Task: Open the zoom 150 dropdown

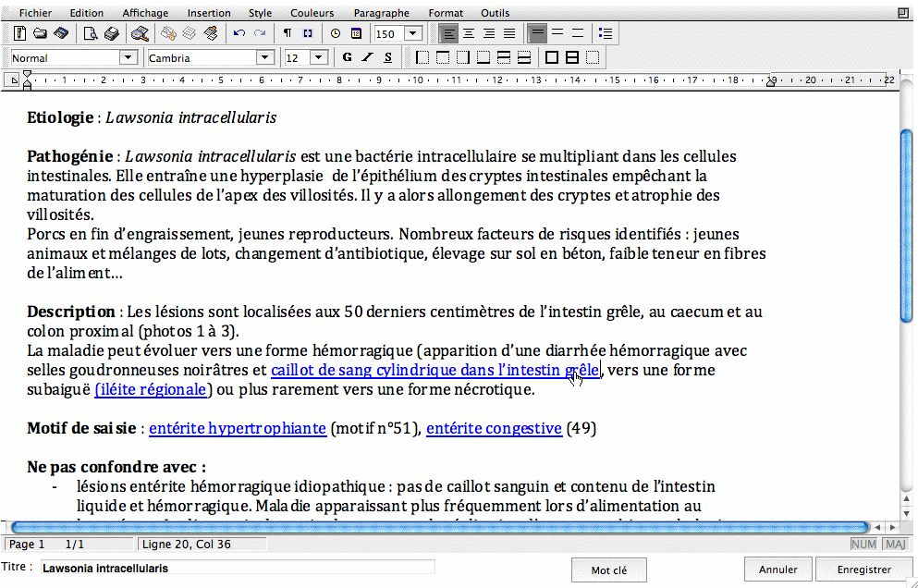Action: point(412,34)
